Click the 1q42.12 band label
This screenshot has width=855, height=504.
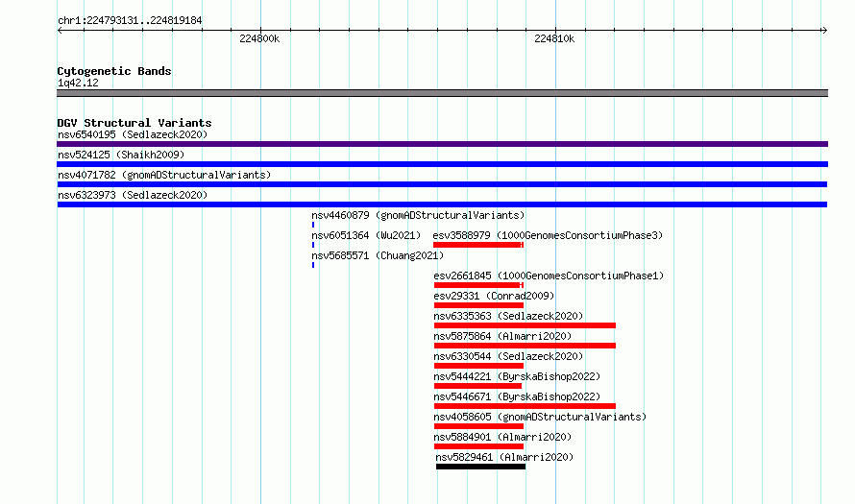(x=78, y=83)
